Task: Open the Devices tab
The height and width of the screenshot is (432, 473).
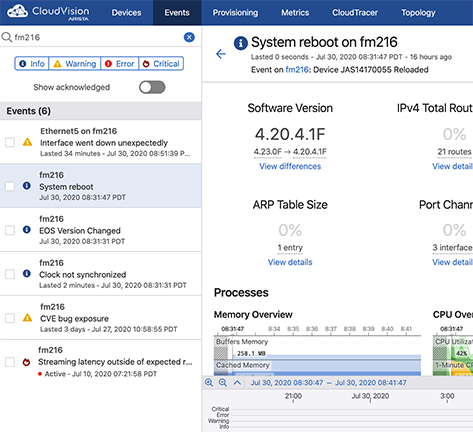Action: pyautogui.click(x=126, y=13)
